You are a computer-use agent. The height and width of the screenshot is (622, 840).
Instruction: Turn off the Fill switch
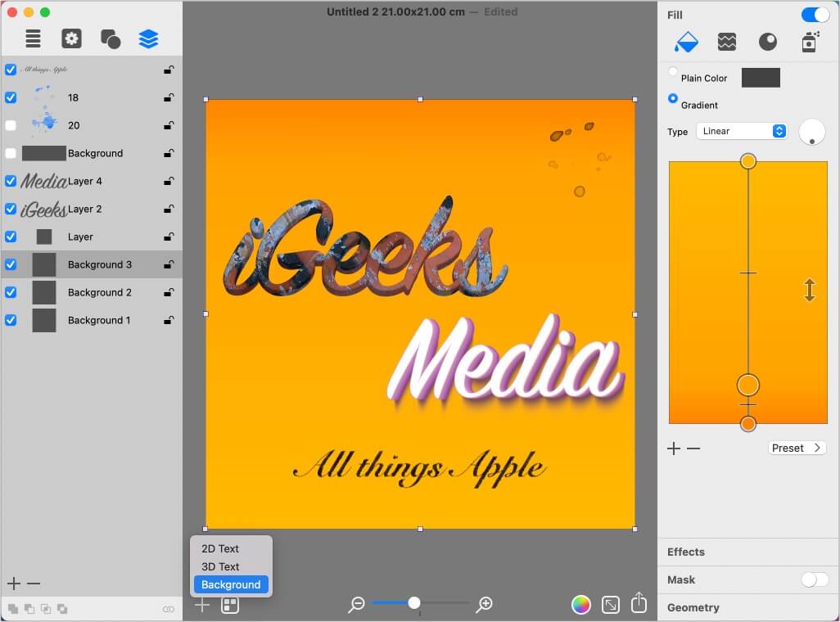[x=815, y=15]
